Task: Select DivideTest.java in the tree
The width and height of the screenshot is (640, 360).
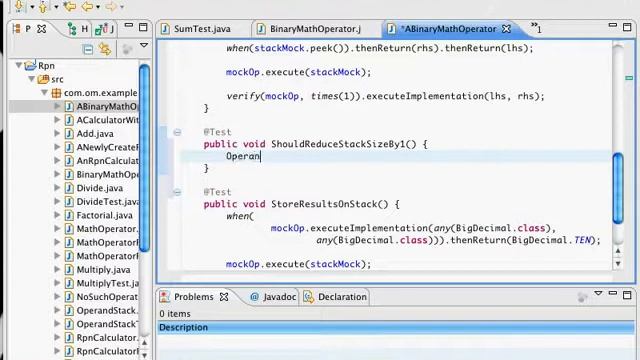Action: coord(108,202)
